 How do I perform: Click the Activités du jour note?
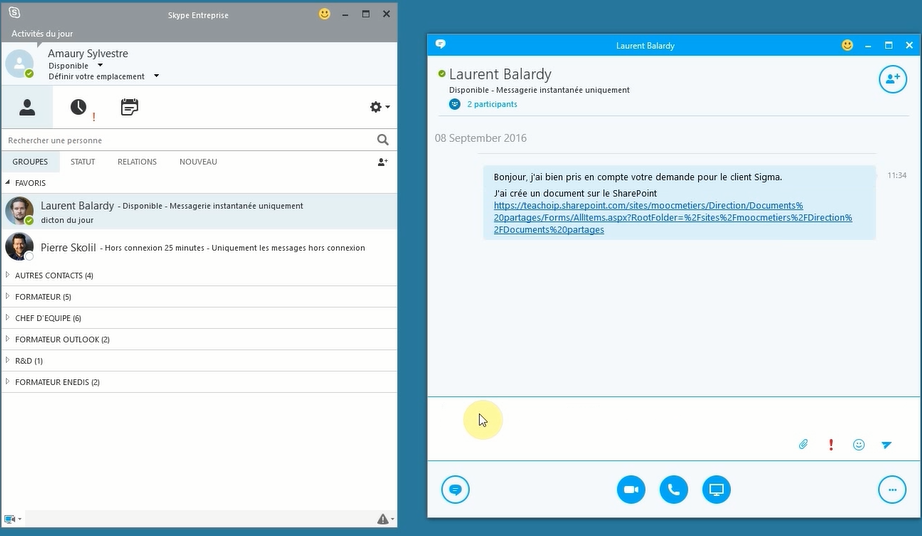42,34
